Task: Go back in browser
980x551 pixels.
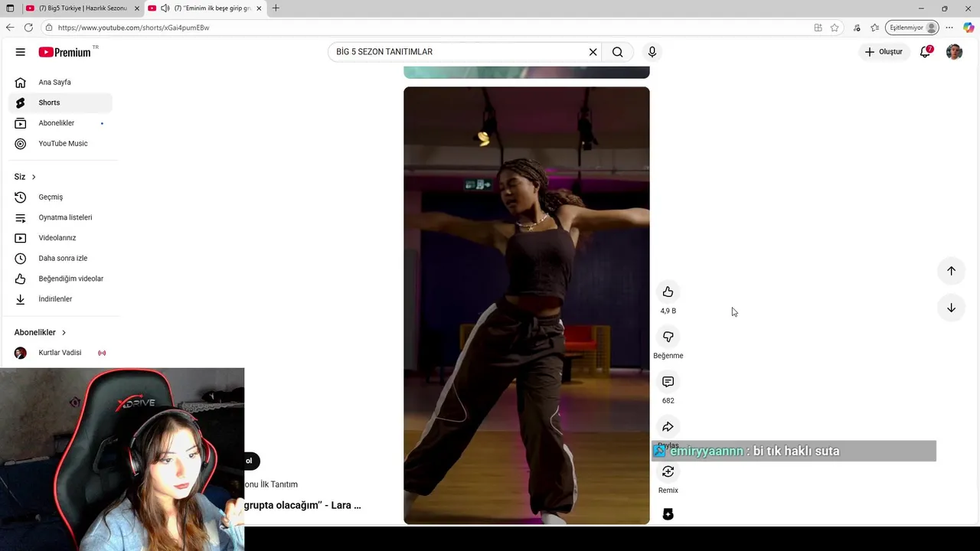Action: click(x=10, y=28)
